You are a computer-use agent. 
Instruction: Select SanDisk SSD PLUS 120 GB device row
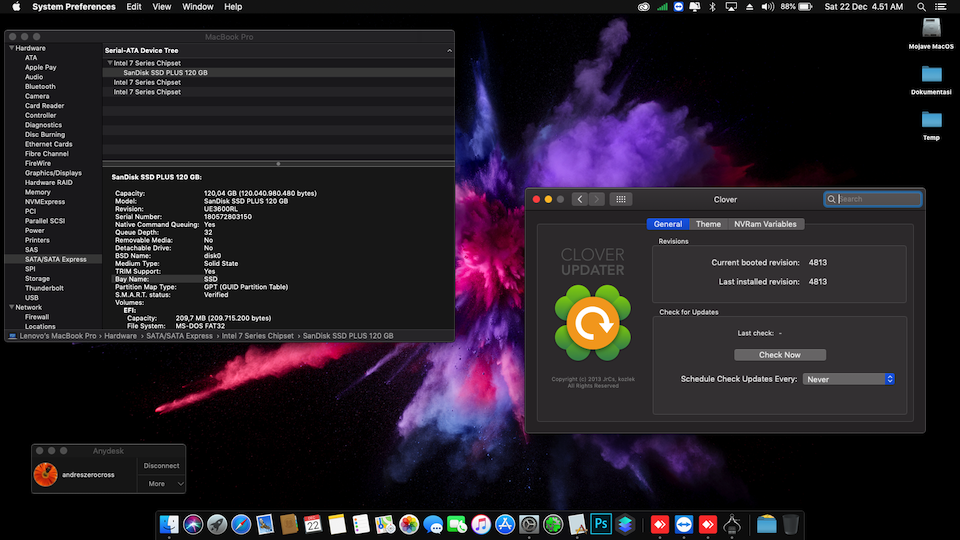point(279,72)
